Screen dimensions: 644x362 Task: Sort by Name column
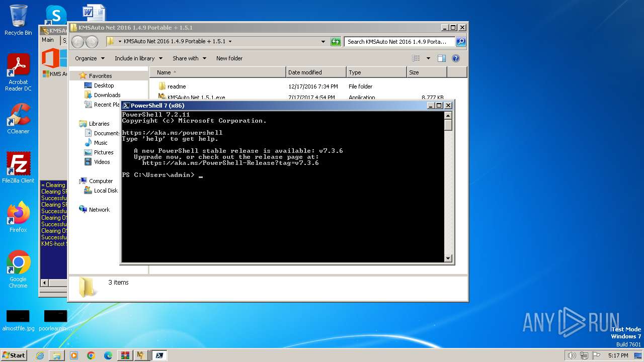pos(217,72)
